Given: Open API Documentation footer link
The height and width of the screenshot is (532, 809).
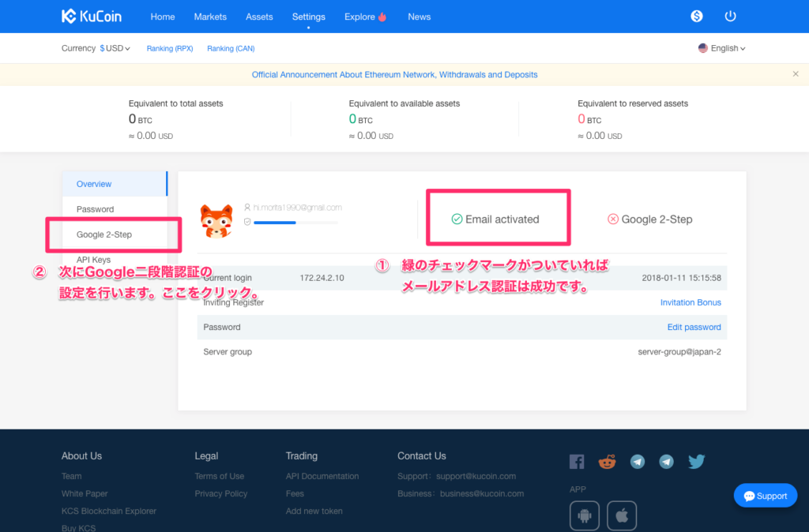Looking at the screenshot, I should [x=322, y=476].
